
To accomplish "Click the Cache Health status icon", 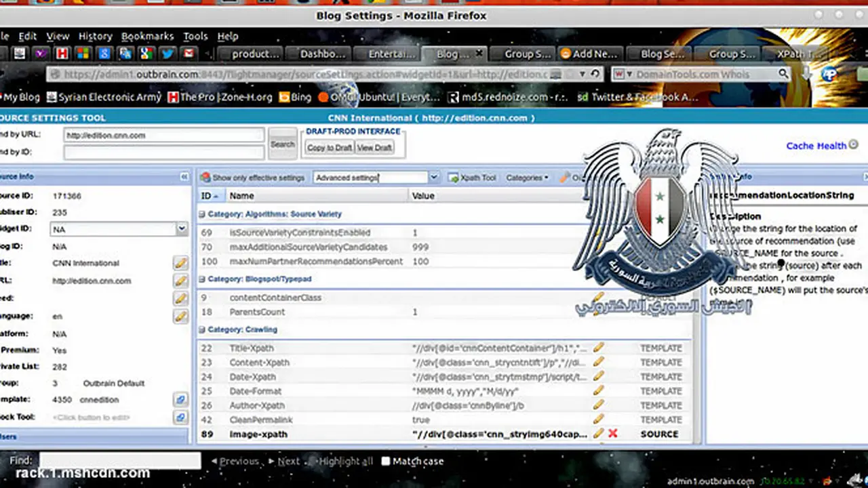I will pyautogui.click(x=854, y=145).
